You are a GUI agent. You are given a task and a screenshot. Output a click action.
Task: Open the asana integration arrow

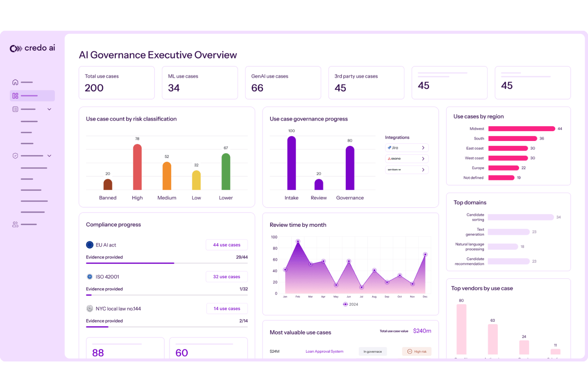pyautogui.click(x=423, y=158)
